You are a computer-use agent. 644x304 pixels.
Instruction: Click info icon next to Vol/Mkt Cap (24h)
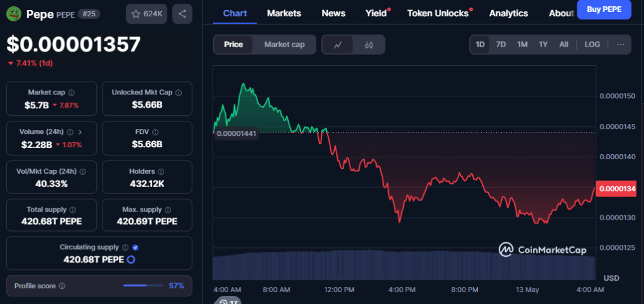[x=82, y=171]
